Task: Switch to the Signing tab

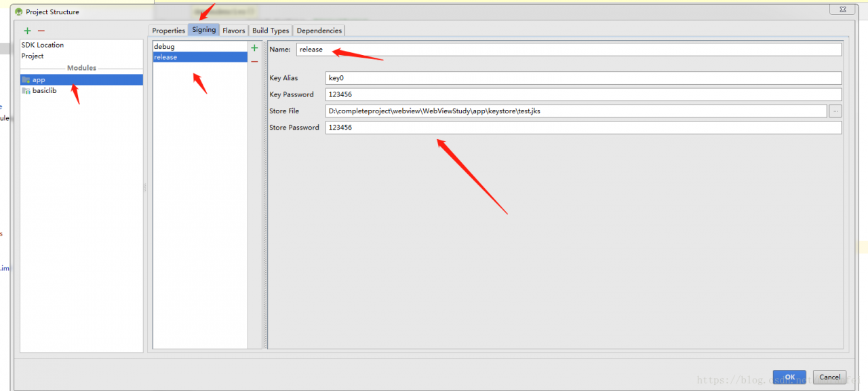Action: click(204, 30)
